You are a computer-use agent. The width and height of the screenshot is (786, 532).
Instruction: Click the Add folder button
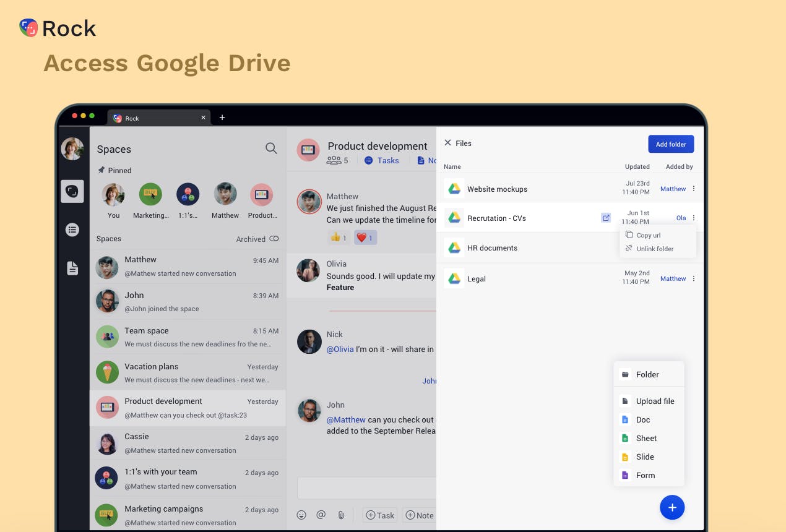[671, 144]
